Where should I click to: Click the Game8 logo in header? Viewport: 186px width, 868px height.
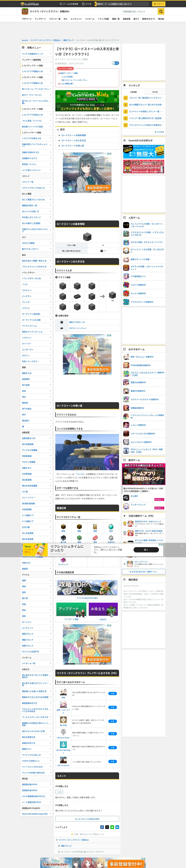click(x=30, y=4)
